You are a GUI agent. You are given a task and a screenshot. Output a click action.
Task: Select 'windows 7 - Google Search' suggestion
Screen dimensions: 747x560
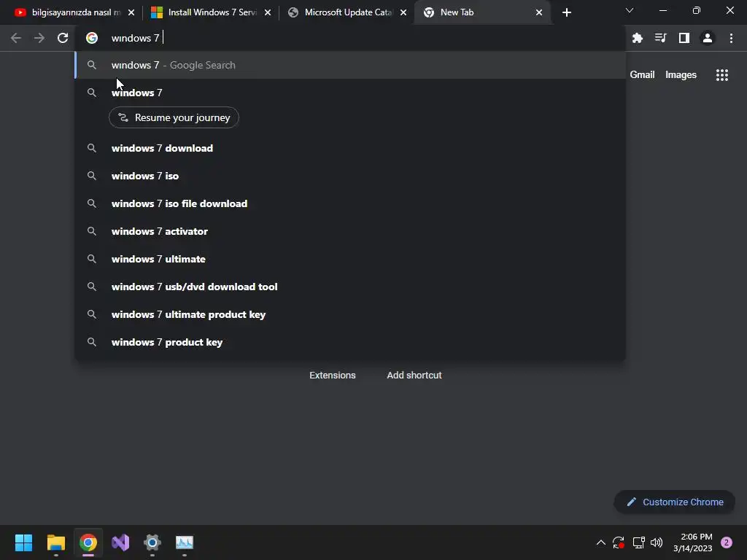pyautogui.click(x=350, y=65)
